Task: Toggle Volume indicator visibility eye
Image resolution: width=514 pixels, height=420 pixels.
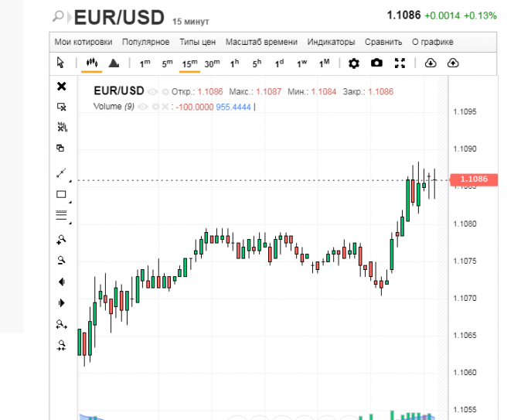Action: [142, 107]
